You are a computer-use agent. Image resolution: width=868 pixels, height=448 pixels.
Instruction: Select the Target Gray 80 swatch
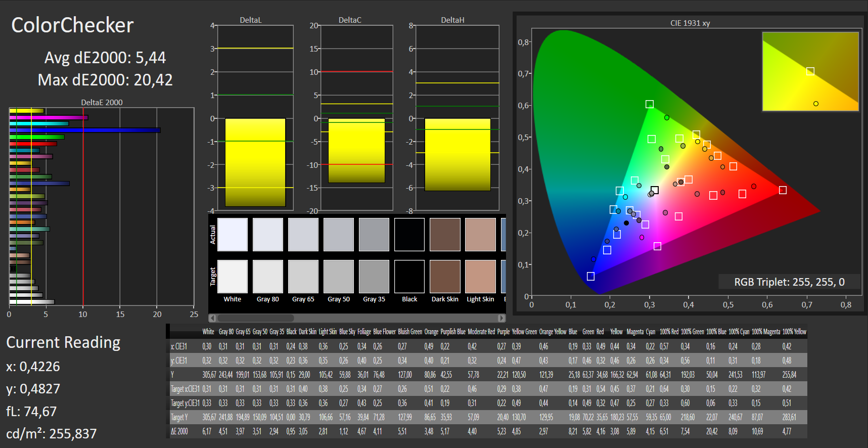point(268,277)
